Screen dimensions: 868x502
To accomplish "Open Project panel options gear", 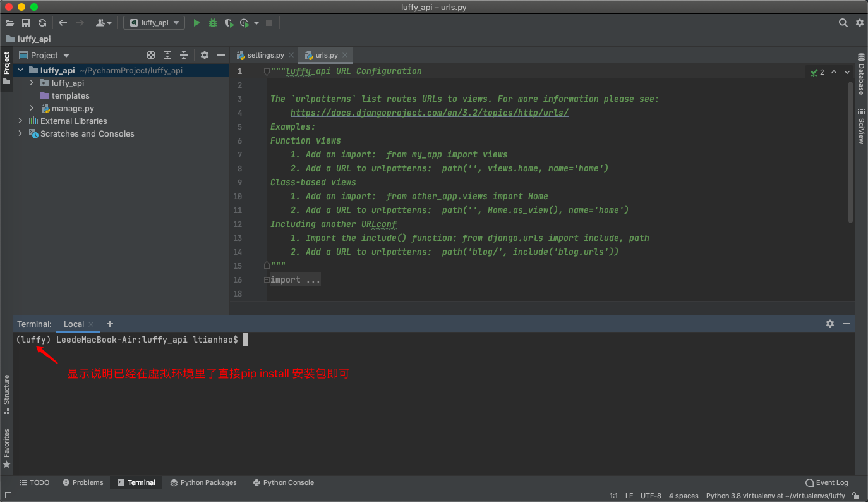I will pos(205,56).
